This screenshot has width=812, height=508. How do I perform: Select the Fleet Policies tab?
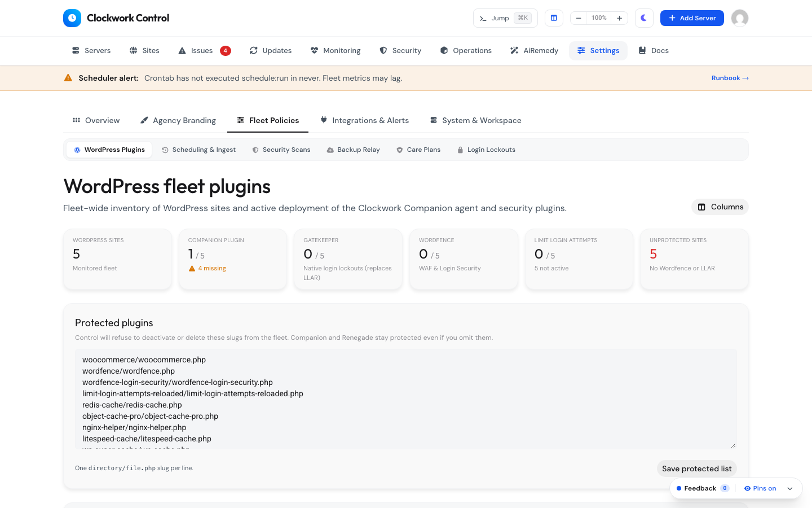tap(268, 120)
